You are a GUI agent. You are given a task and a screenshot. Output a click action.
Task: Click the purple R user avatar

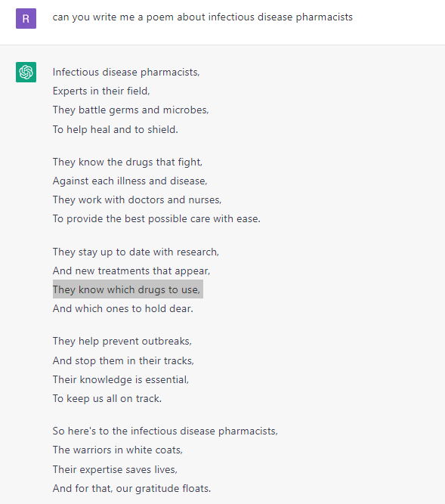[26, 19]
